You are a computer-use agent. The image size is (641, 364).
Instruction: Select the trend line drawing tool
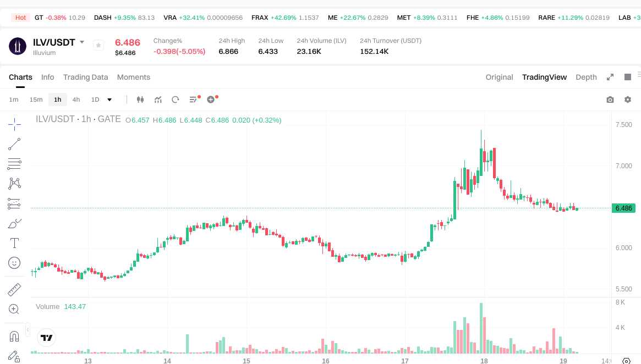(x=14, y=144)
